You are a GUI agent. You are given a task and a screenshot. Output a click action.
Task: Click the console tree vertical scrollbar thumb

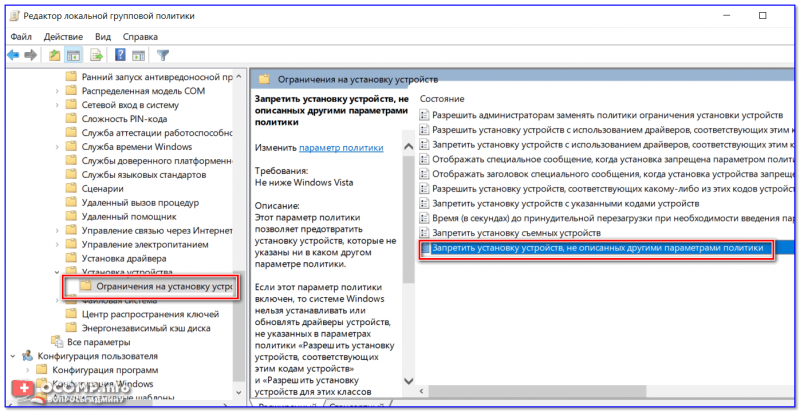(238, 326)
